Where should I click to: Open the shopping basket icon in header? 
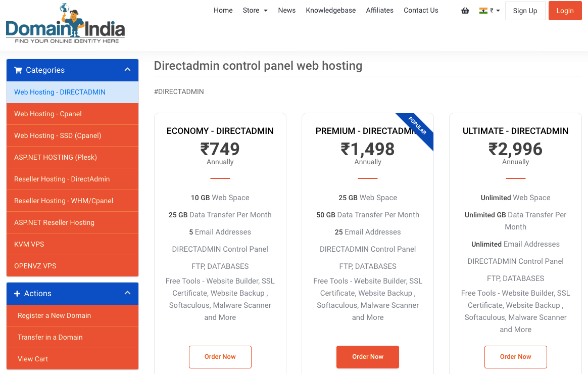[x=465, y=10]
